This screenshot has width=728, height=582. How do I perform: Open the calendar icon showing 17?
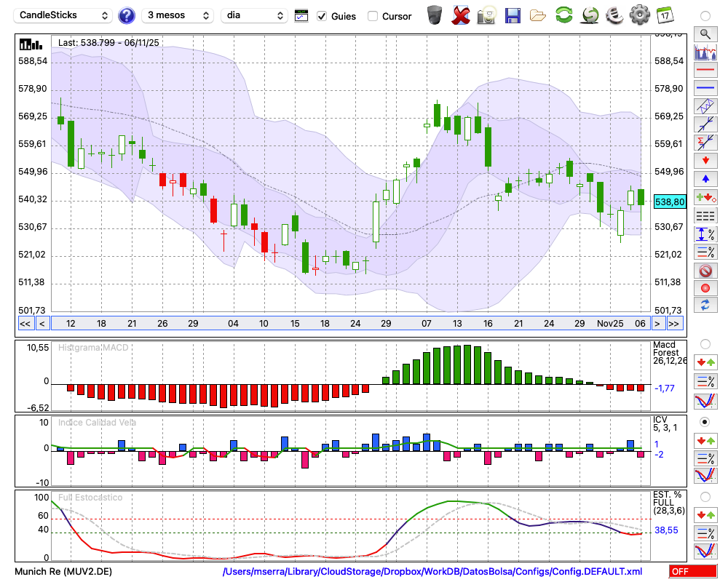coord(664,15)
